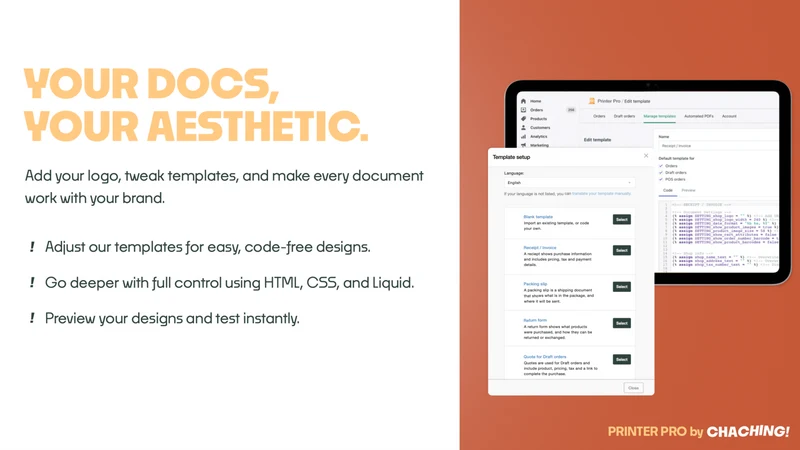Screen dimensions: 800x450
Task: Toggle the Orders default template checkbox
Action: (x=661, y=166)
